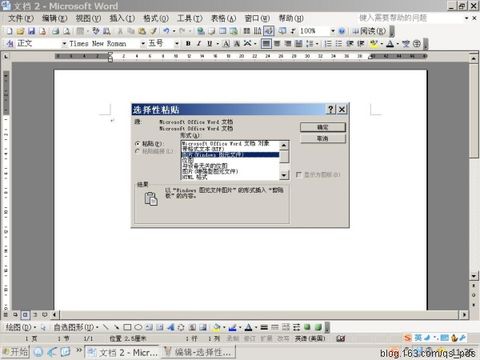Click the Insert Hyperlink globe icon

(200, 31)
